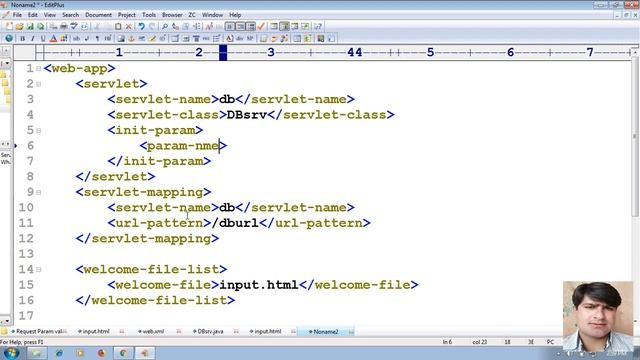640x360 pixels.
Task: Click 'input.html' text on line 15
Action: pos(259,285)
